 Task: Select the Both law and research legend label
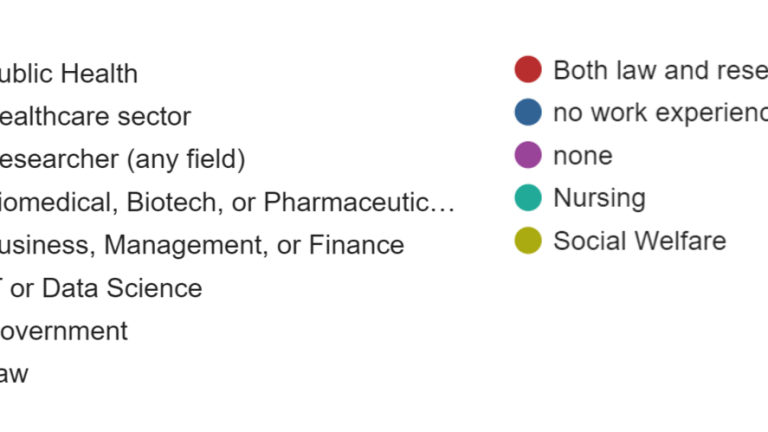[660, 70]
